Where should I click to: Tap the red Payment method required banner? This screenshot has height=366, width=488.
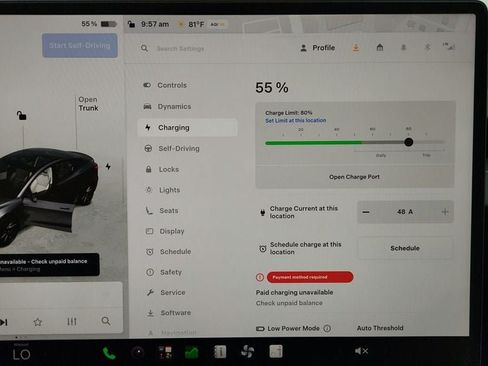coord(310,277)
